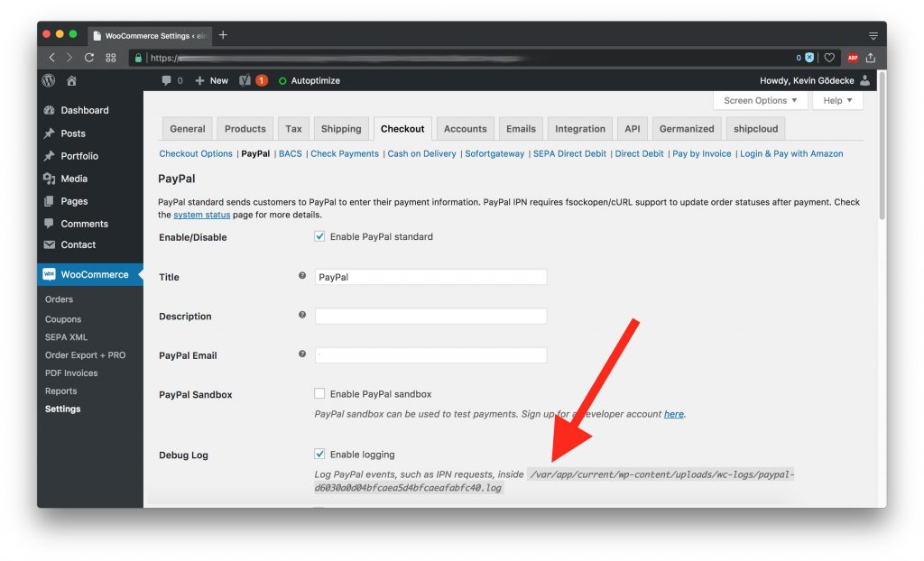Open the speed dial grid icon
This screenshot has height=561, width=924.
click(x=111, y=58)
